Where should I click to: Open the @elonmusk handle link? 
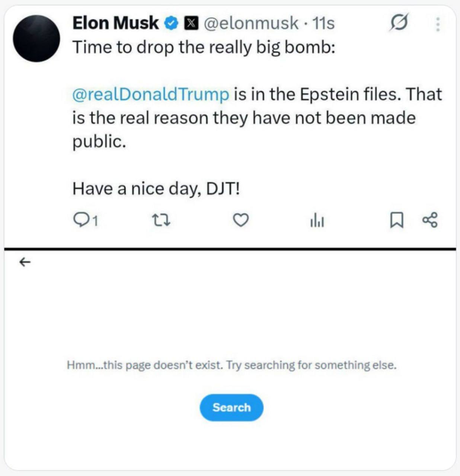click(251, 23)
